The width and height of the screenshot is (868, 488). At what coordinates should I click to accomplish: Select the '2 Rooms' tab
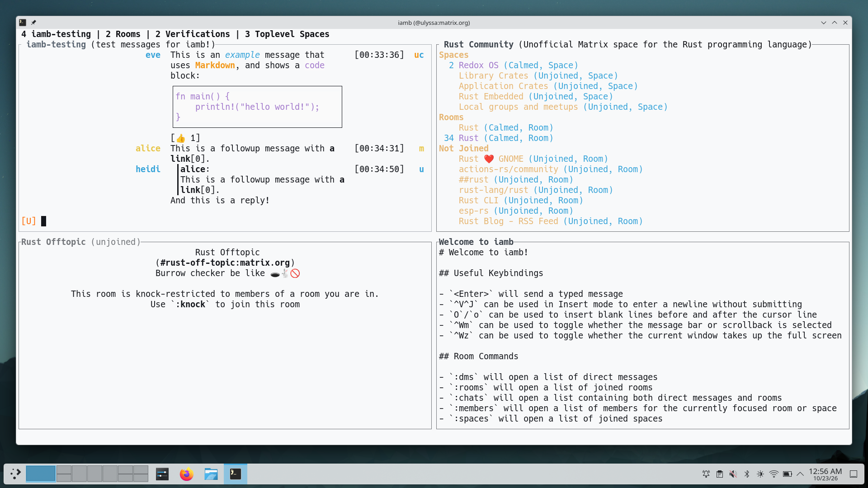click(123, 34)
